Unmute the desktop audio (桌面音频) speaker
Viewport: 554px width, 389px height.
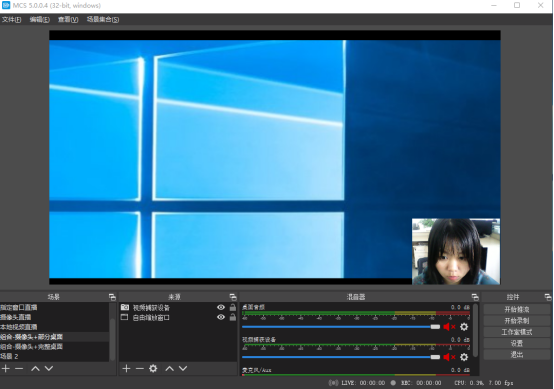(x=449, y=327)
